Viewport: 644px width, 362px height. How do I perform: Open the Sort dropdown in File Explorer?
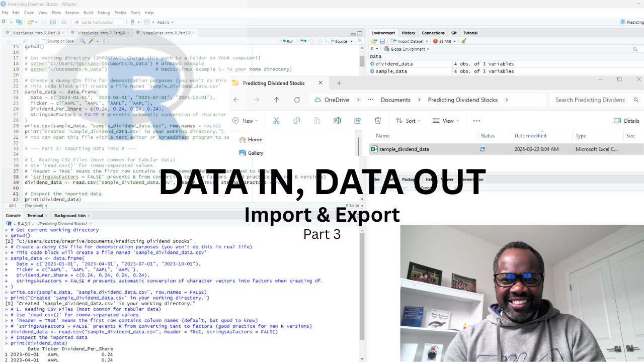(x=409, y=120)
